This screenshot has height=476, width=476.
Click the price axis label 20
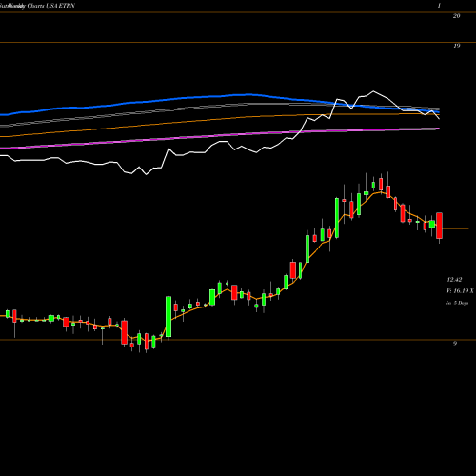[456, 16]
